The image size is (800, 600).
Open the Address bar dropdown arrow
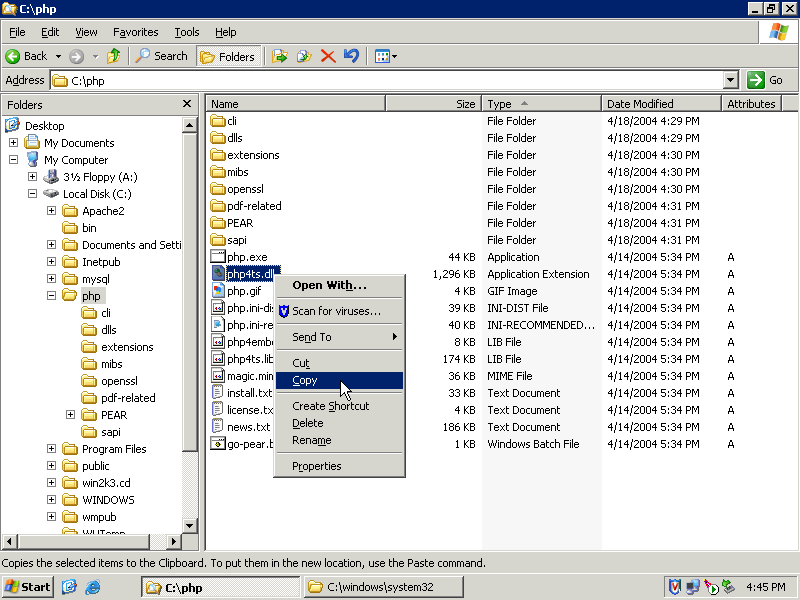click(x=730, y=80)
